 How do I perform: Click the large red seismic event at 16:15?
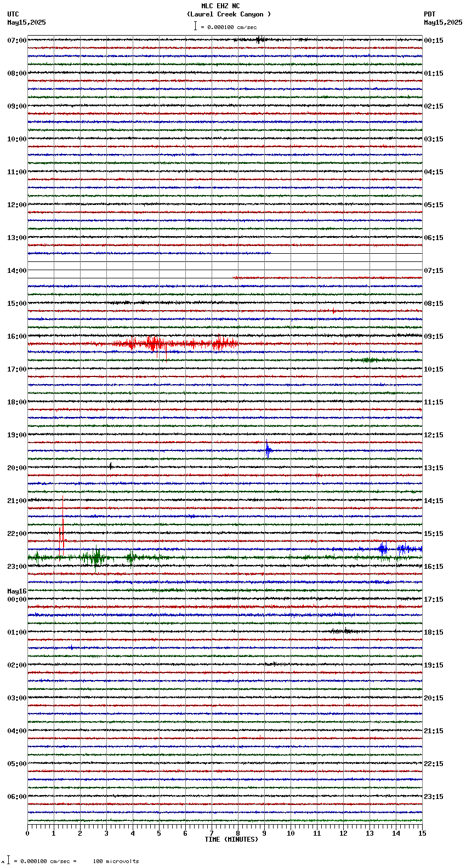click(175, 344)
